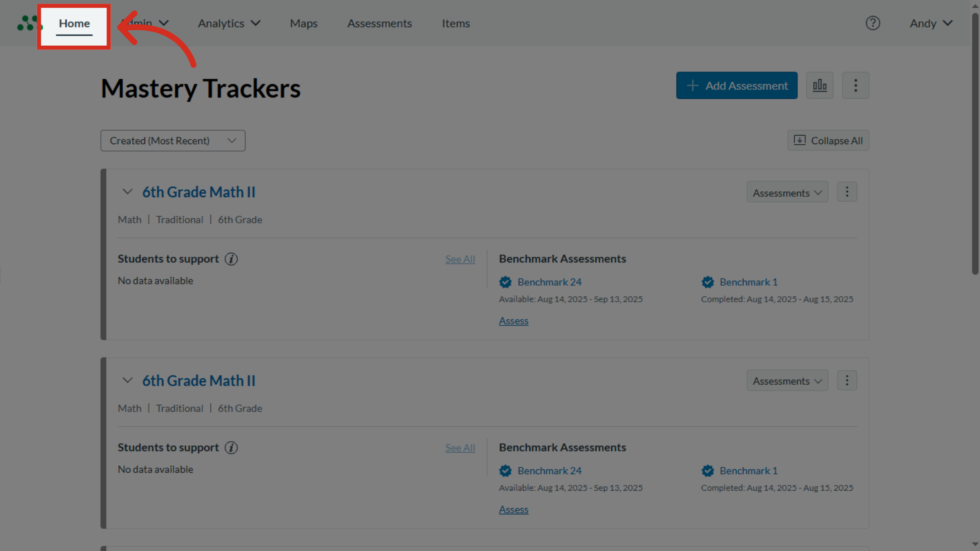Image resolution: width=980 pixels, height=551 pixels.
Task: Open the help question mark icon
Action: coord(873,23)
